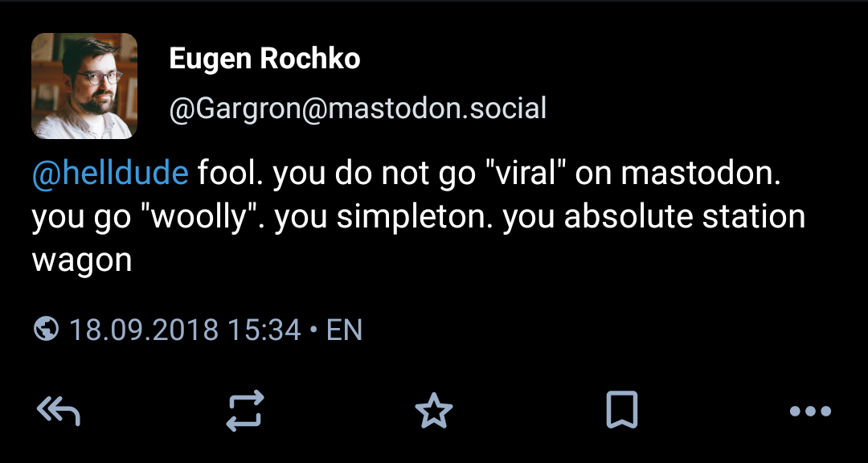The height and width of the screenshot is (463, 868).
Task: Open profile via Eugen Rochko display name
Action: click(264, 59)
